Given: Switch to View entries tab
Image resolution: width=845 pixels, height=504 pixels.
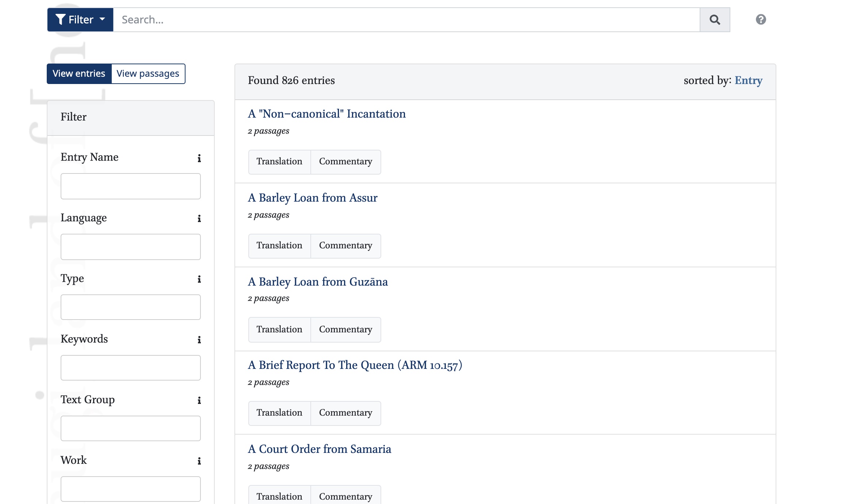Looking at the screenshot, I should tap(79, 74).
